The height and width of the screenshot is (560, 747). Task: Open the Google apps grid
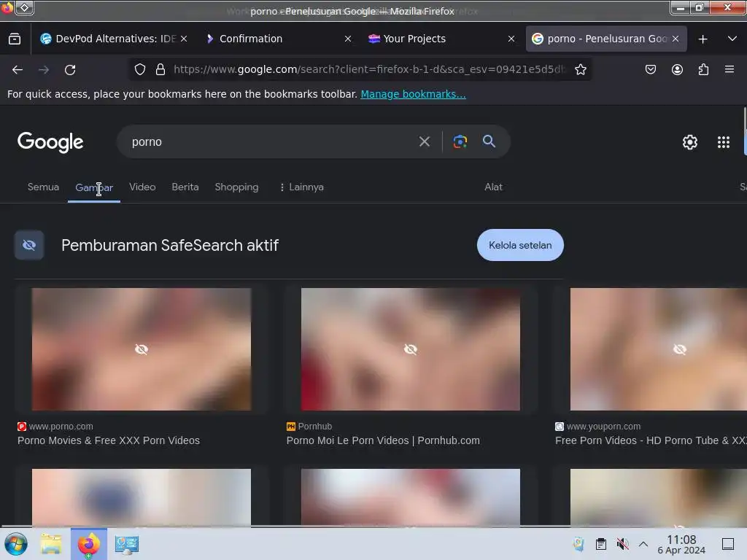(x=723, y=142)
